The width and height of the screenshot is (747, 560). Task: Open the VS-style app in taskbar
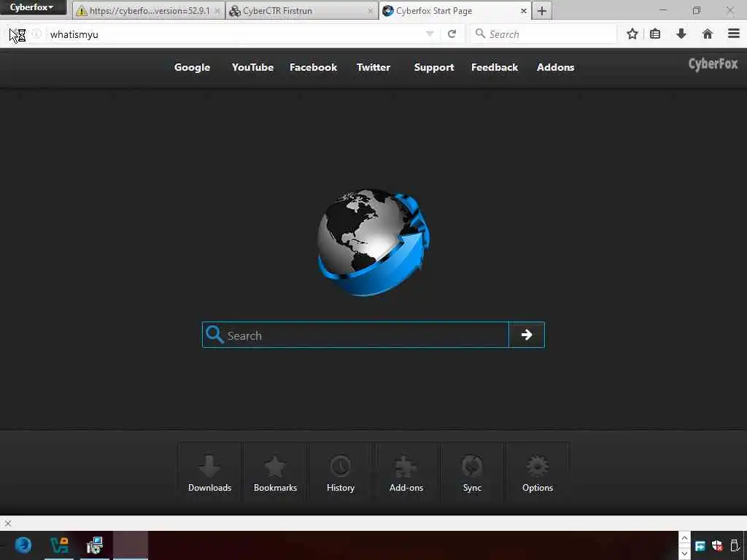pyautogui.click(x=59, y=545)
